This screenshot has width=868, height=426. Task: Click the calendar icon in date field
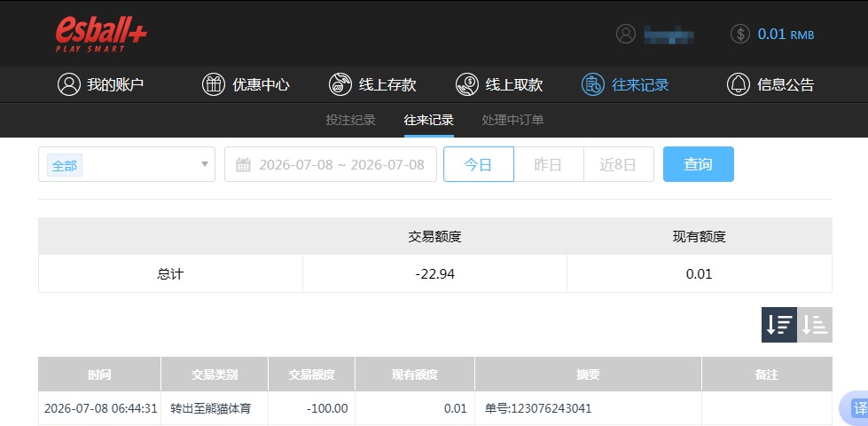(243, 164)
